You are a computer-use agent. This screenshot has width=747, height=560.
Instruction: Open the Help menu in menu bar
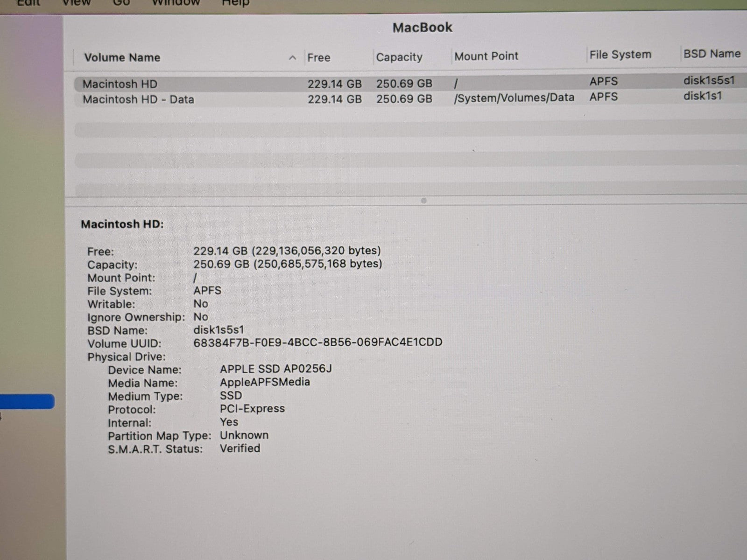pos(236,3)
